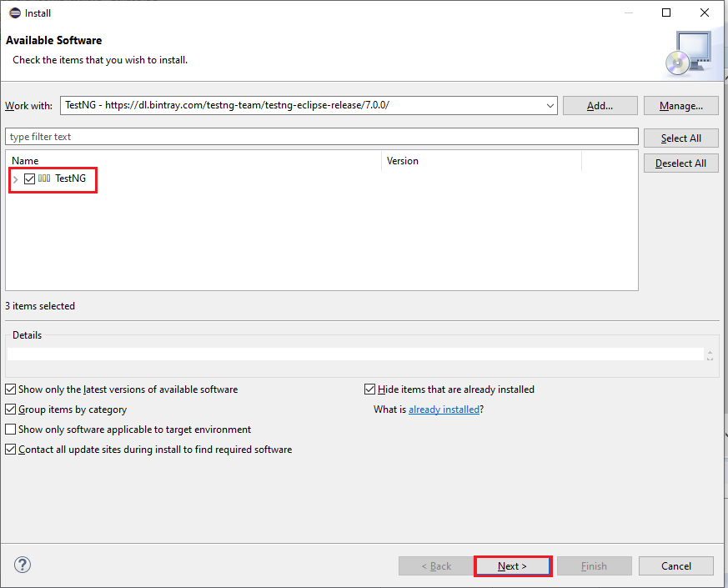Close the Install window
The image size is (728, 588).
coord(705,13)
